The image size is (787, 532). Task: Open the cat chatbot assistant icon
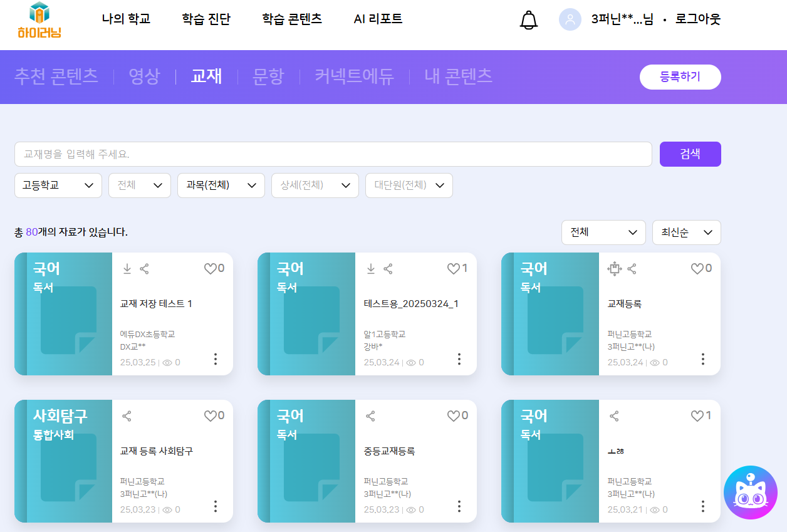click(750, 493)
